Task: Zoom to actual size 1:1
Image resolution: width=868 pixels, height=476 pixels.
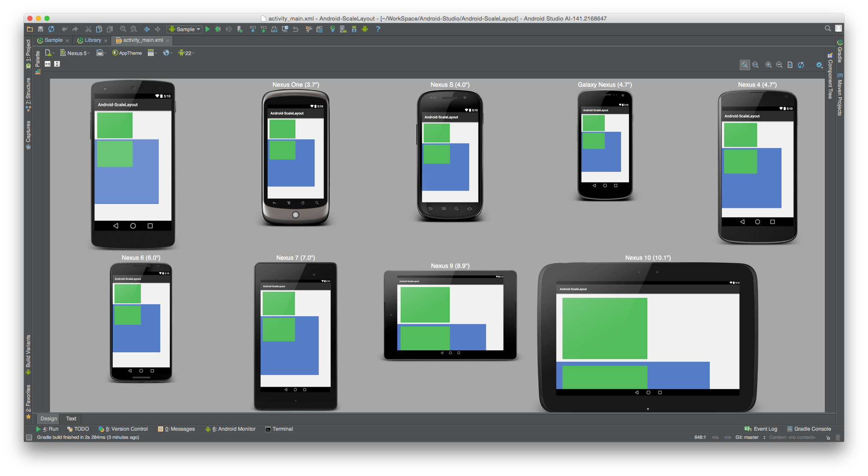Action: point(755,65)
